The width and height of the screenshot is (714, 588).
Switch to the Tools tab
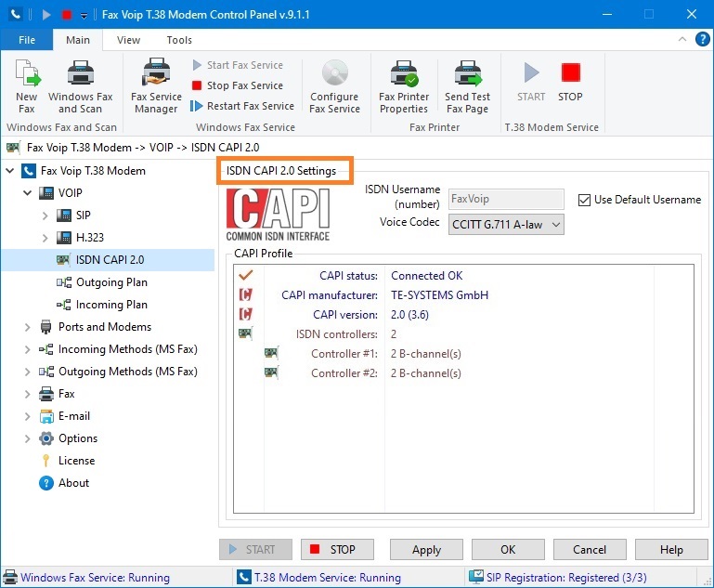click(179, 40)
